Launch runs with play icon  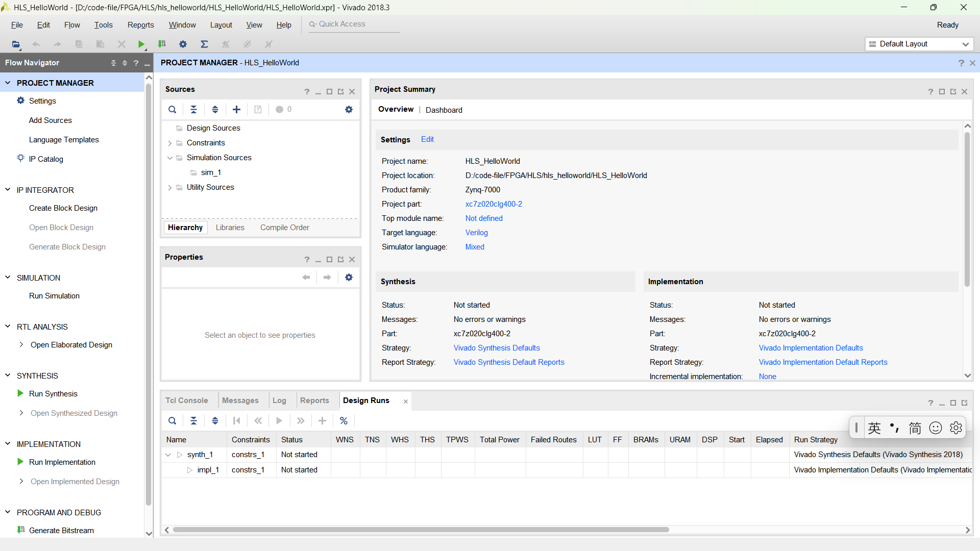pyautogui.click(x=279, y=421)
